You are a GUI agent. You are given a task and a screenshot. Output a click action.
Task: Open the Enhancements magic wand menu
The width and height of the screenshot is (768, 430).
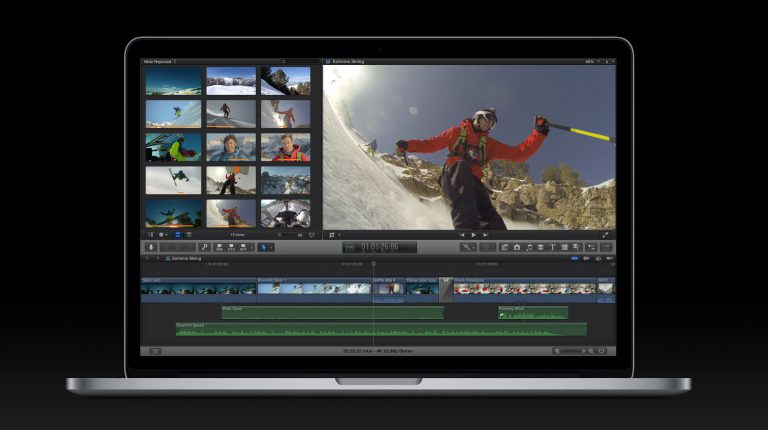click(467, 247)
